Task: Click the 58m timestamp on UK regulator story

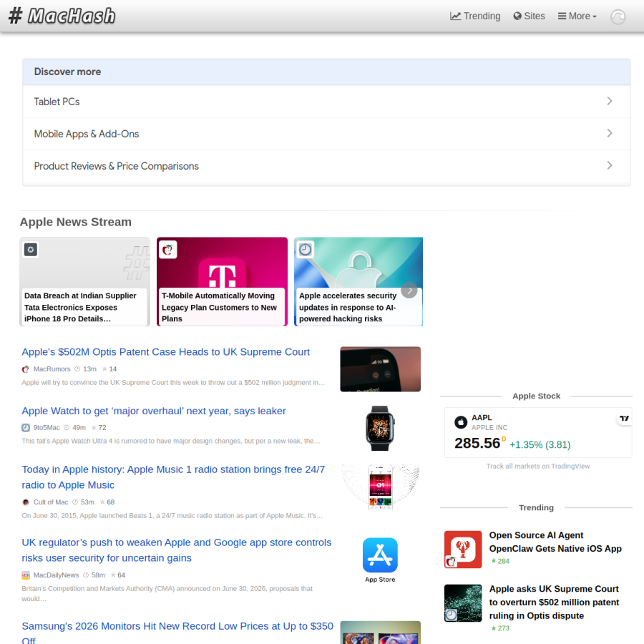Action: click(x=94, y=575)
